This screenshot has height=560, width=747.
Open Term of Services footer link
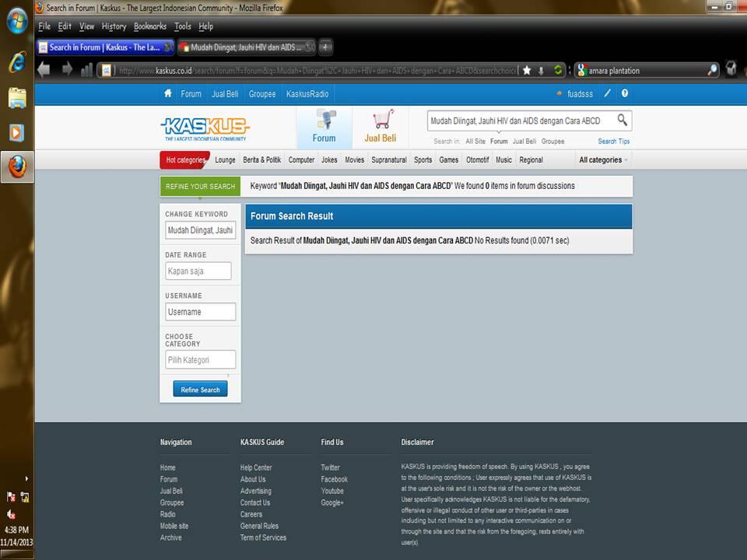click(x=263, y=537)
